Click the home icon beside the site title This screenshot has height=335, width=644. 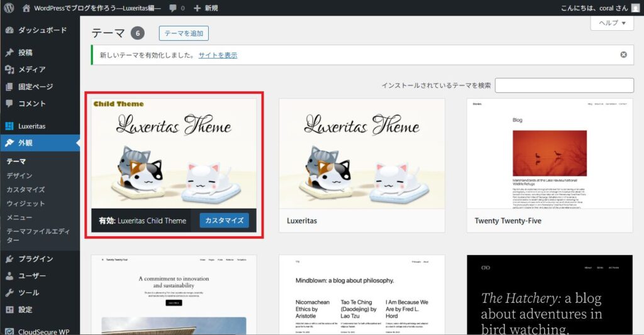pyautogui.click(x=26, y=8)
